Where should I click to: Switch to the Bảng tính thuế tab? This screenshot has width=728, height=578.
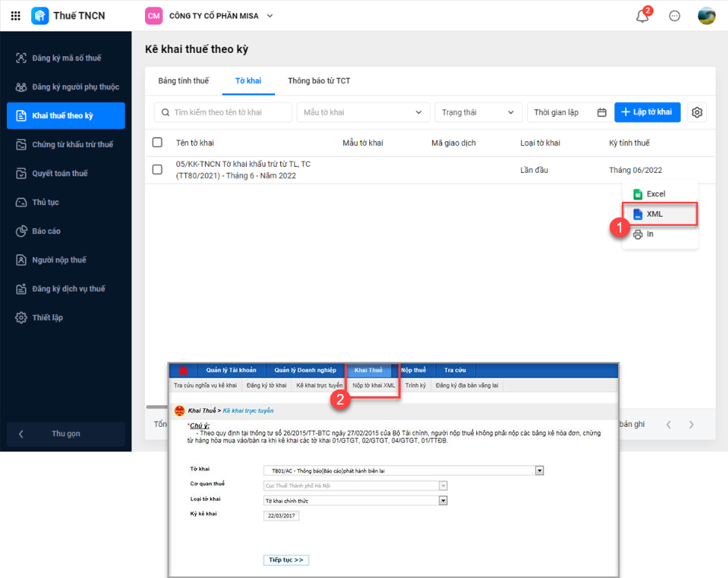[x=183, y=81]
